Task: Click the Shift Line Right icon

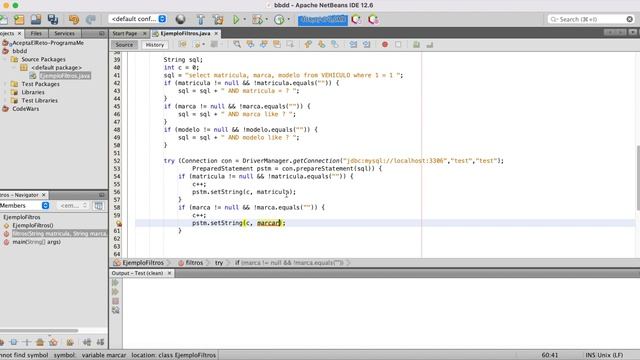Action: pyautogui.click(x=367, y=44)
